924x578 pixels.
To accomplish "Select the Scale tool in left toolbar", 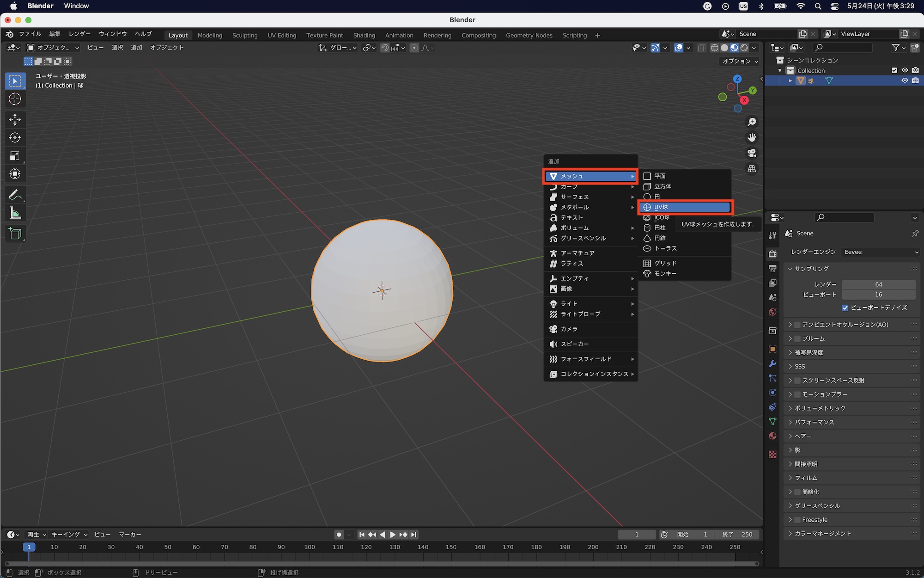I will click(x=15, y=156).
